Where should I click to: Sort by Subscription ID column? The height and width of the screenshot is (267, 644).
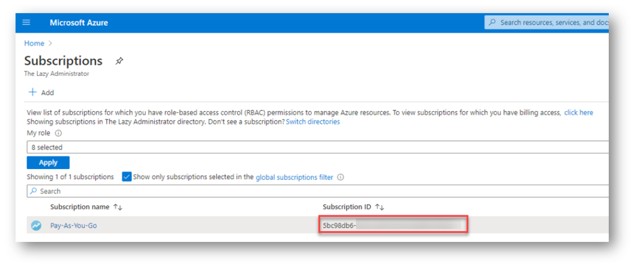353,207
